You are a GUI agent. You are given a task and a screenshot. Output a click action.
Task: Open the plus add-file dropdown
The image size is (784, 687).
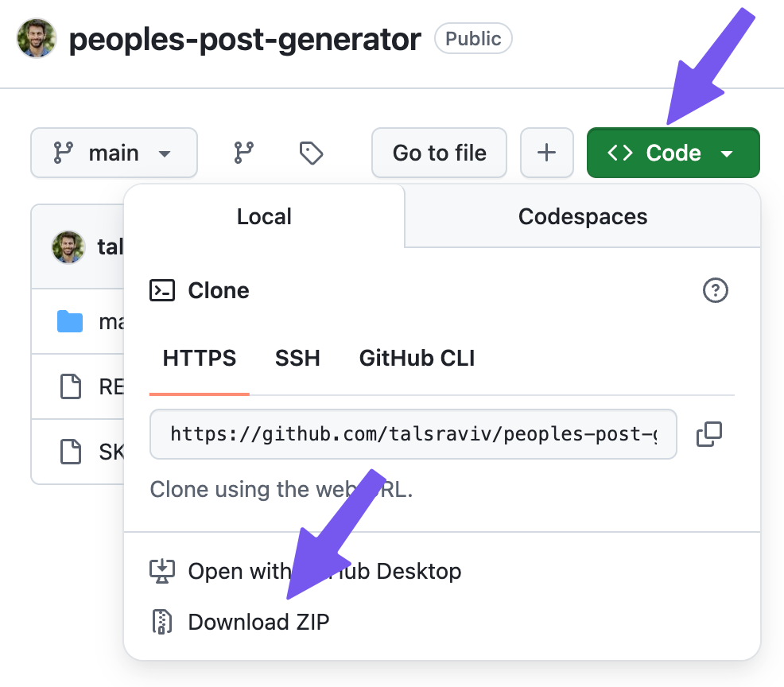point(547,153)
